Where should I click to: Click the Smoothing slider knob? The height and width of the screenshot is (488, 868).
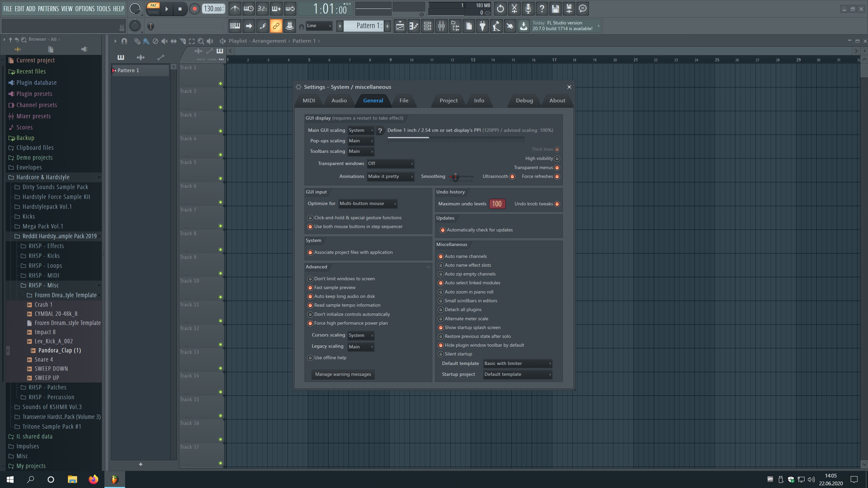[x=455, y=177]
